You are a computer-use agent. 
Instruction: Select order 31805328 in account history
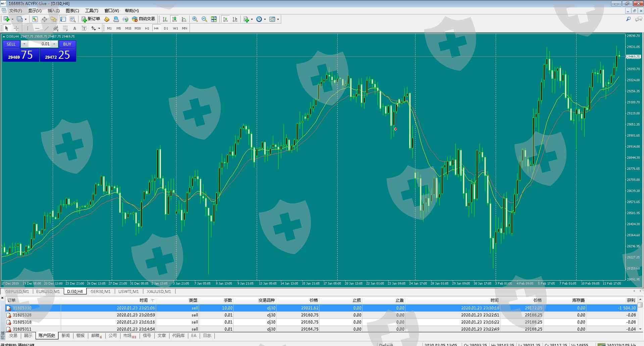(22, 315)
